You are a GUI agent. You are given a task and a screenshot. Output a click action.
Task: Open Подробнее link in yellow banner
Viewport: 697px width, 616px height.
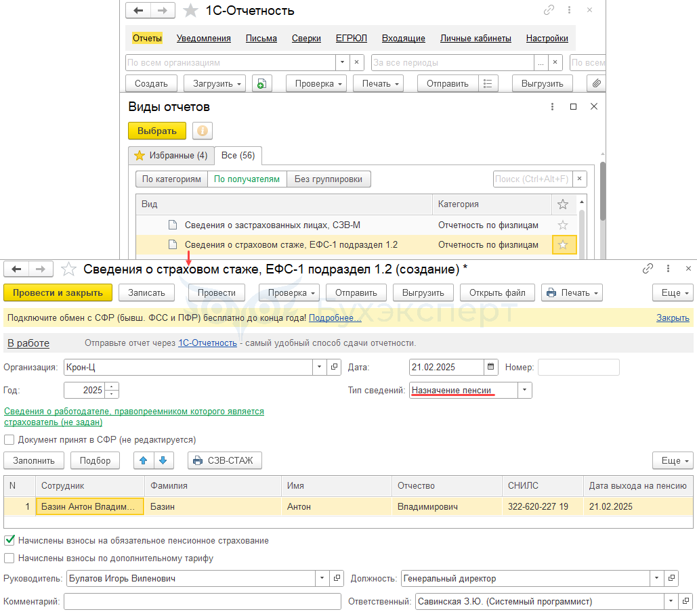tap(335, 317)
